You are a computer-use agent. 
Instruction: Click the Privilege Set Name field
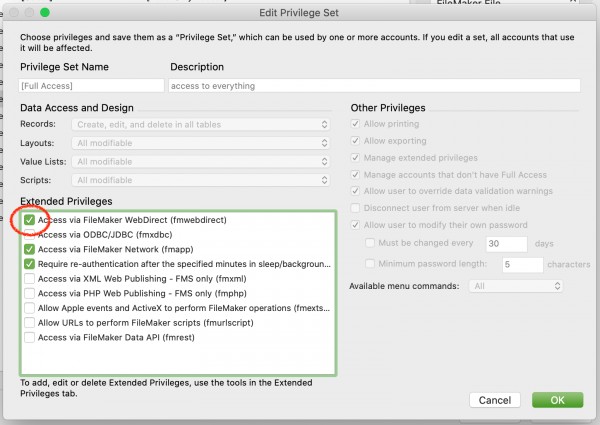pos(91,86)
